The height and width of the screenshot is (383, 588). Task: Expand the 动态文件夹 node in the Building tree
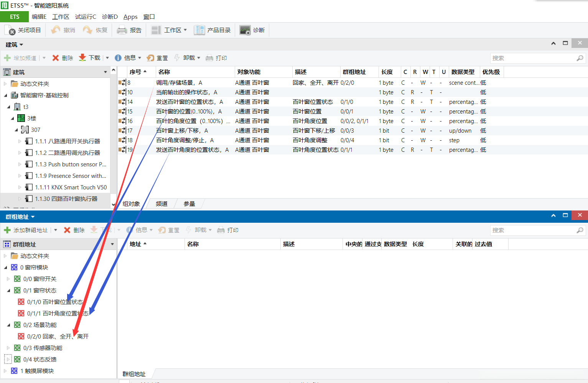pyautogui.click(x=5, y=84)
